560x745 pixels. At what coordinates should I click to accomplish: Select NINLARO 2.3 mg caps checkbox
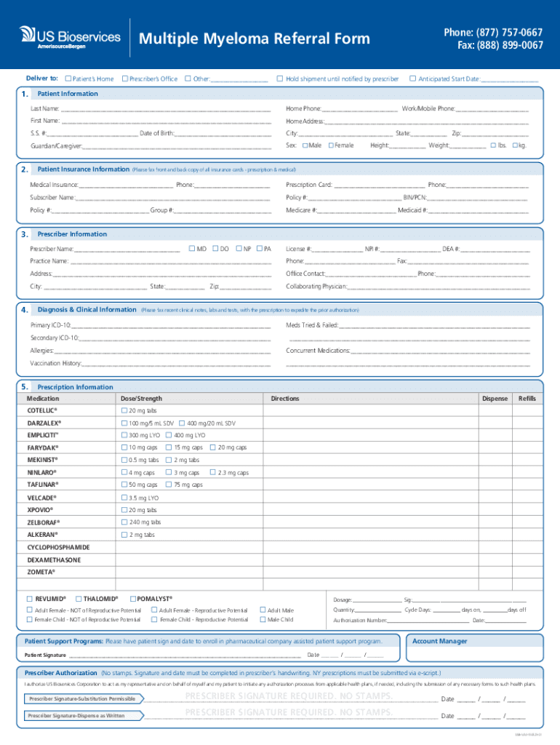[x=212, y=473]
